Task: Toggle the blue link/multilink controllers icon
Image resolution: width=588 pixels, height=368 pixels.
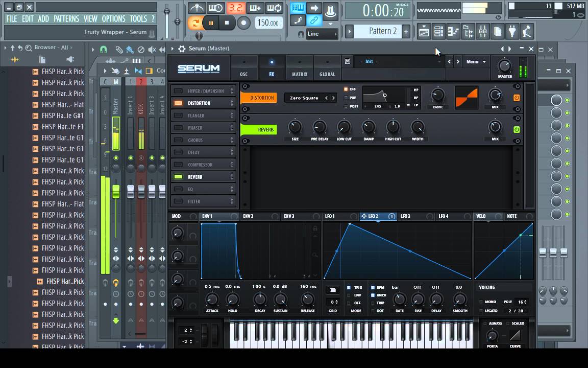Action: 314,20
